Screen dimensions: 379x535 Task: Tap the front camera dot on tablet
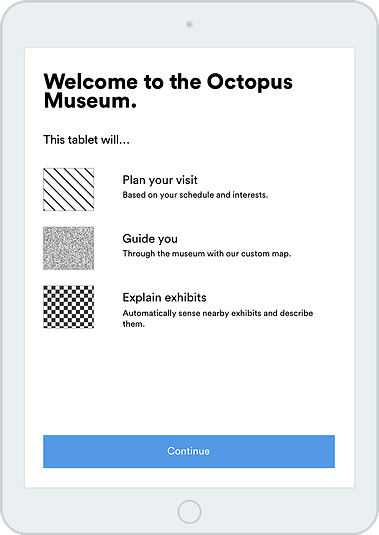point(189,24)
